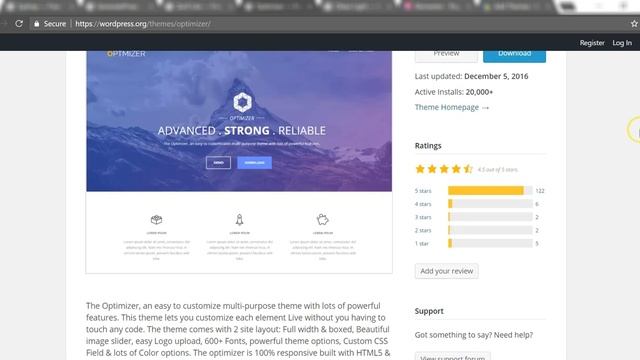
Task: Open the Log In link
Action: [622, 43]
